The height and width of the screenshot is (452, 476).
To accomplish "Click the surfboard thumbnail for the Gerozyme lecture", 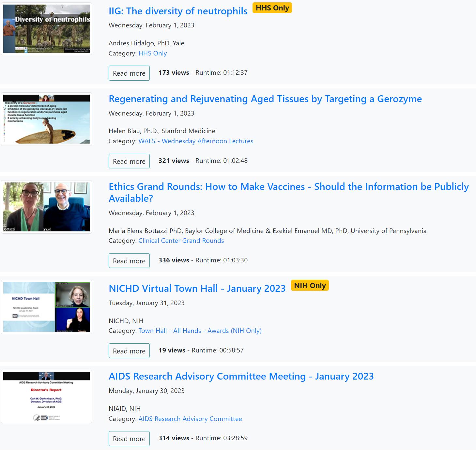I will coord(46,119).
